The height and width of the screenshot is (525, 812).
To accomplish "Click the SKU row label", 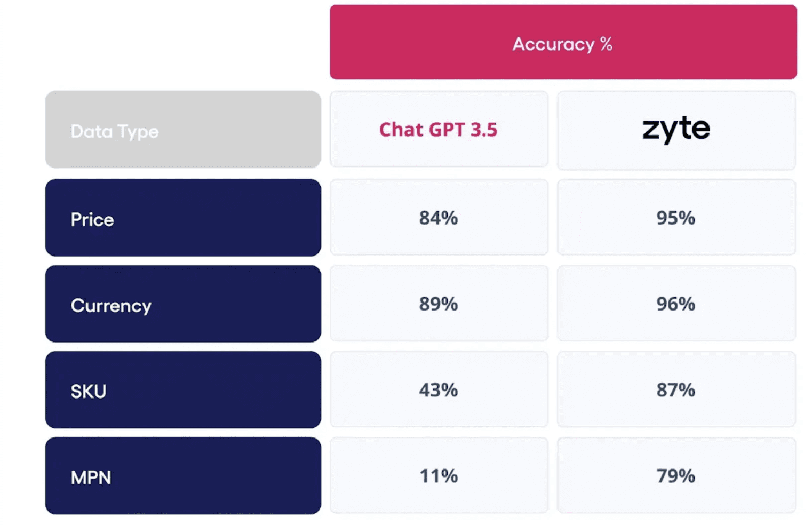I will click(182, 390).
